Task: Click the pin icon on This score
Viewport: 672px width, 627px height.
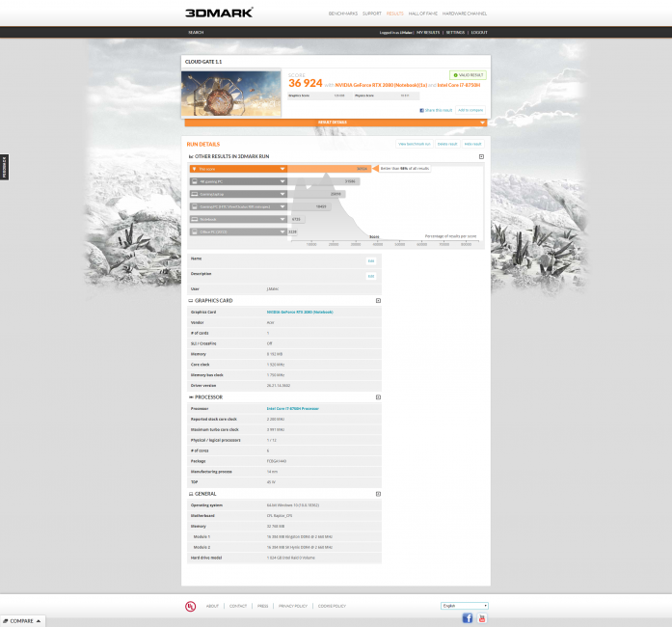Action: pos(194,169)
